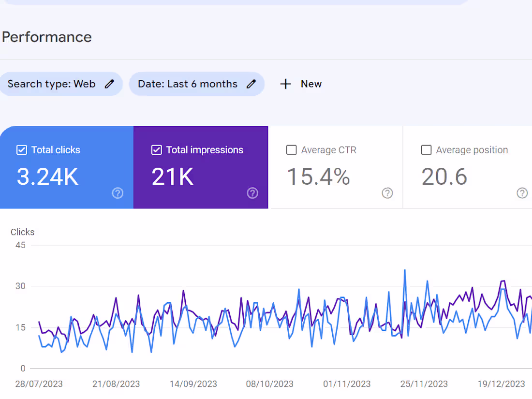Select the 21K total impressions value
The image size is (532, 399).
[173, 177]
